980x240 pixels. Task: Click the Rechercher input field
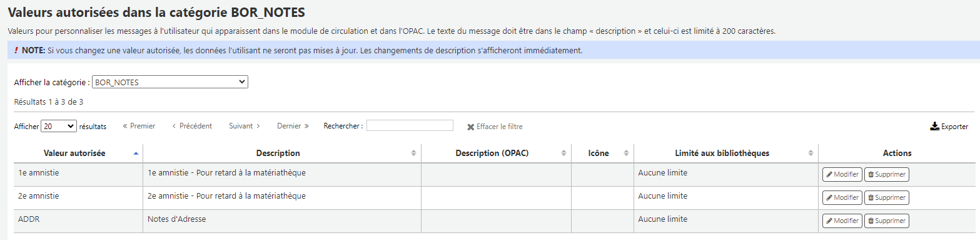click(410, 125)
